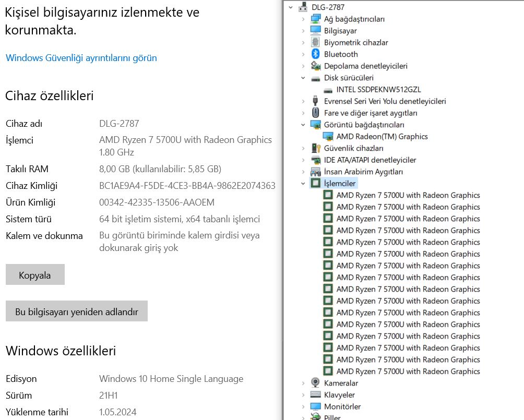Click Bu bilgisayarı yeniden adlandır button
Image resolution: width=524 pixels, height=420 pixels.
tap(77, 311)
